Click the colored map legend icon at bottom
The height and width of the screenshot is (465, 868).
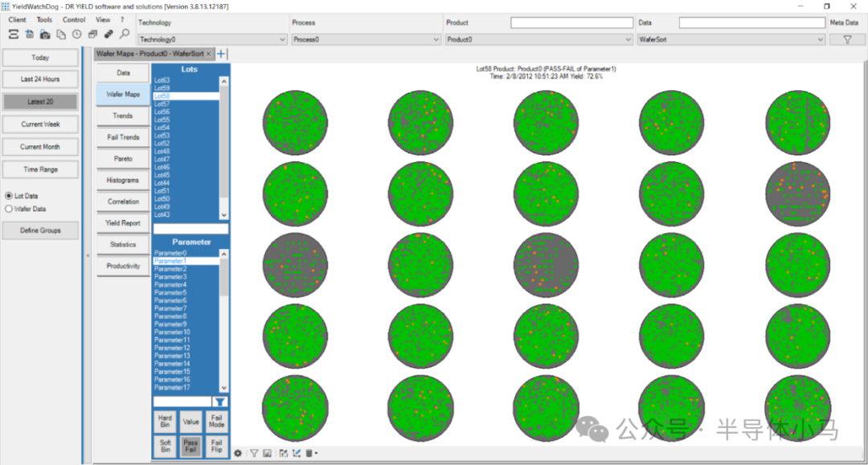[284, 454]
